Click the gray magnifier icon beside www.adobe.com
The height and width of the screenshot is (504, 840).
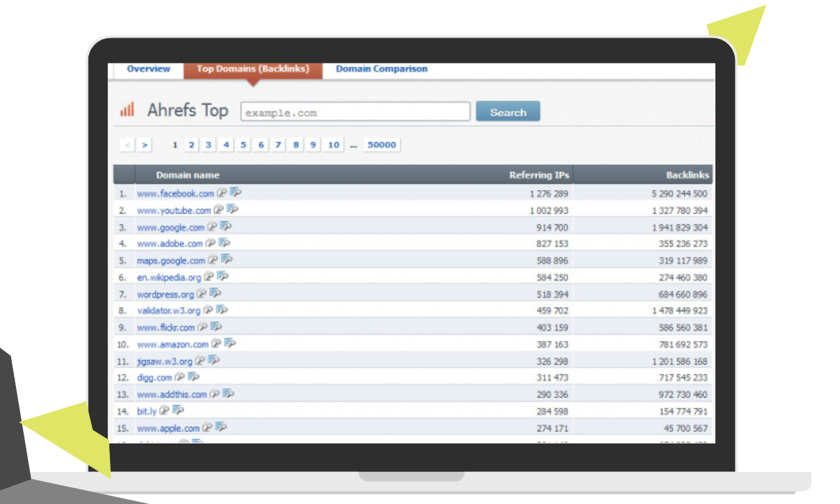pos(210,243)
